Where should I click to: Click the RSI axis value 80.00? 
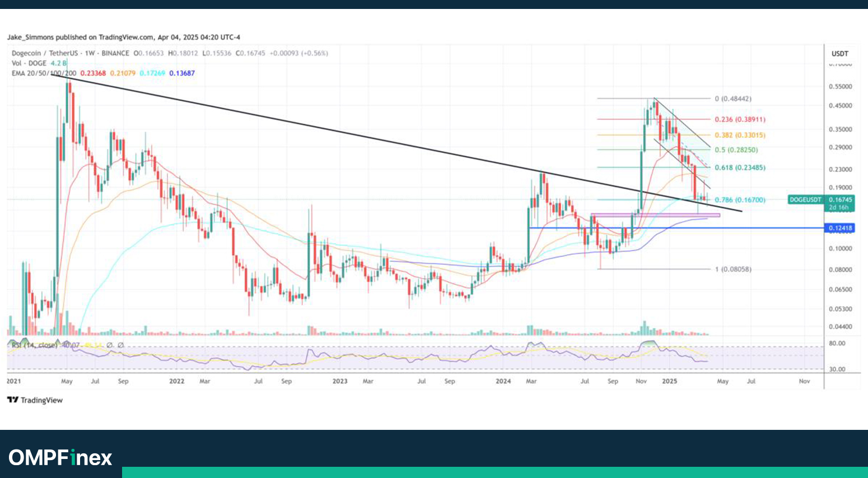(x=837, y=343)
